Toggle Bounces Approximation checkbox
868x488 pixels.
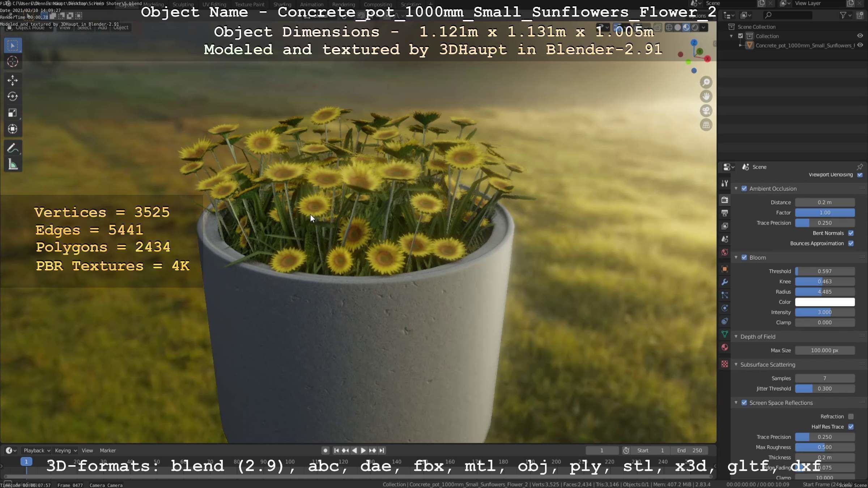pos(851,243)
